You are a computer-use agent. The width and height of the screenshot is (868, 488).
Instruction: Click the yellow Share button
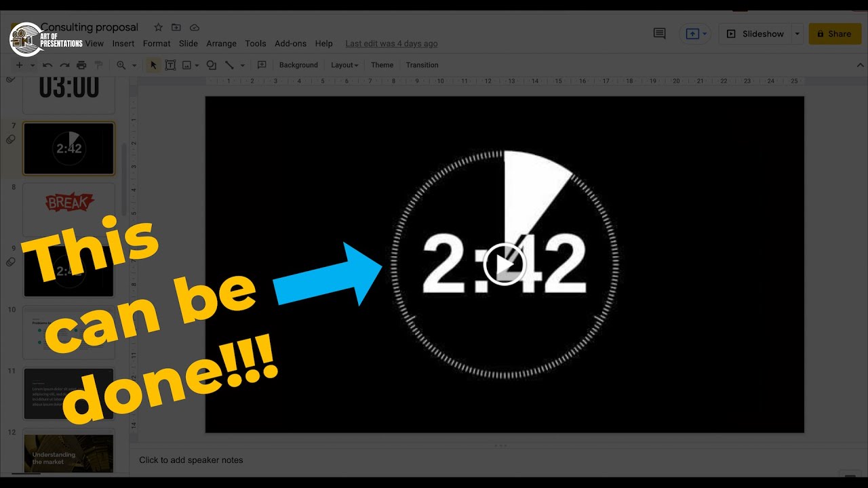[835, 34]
